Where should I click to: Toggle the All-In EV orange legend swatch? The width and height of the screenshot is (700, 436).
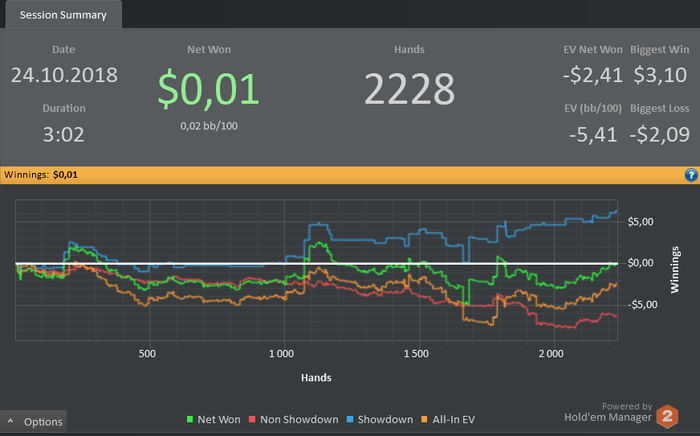[x=425, y=419]
